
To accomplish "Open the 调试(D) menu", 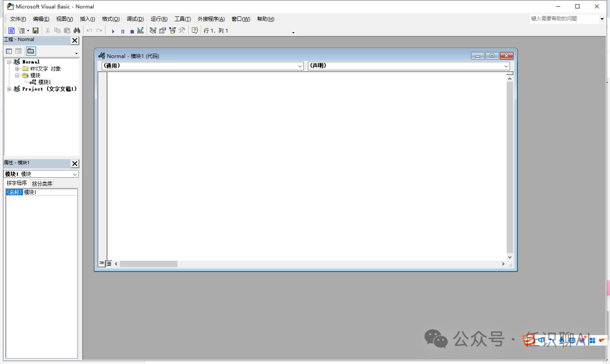I will [135, 19].
